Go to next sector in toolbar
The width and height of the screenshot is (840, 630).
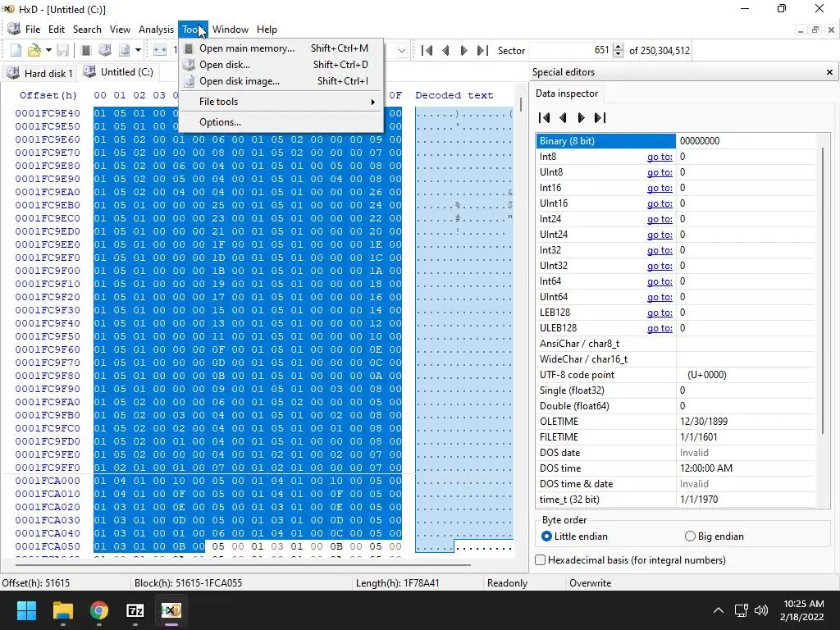point(464,50)
